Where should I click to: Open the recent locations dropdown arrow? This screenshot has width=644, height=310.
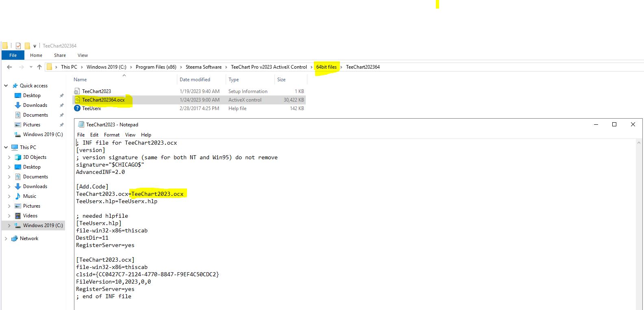[x=31, y=67]
